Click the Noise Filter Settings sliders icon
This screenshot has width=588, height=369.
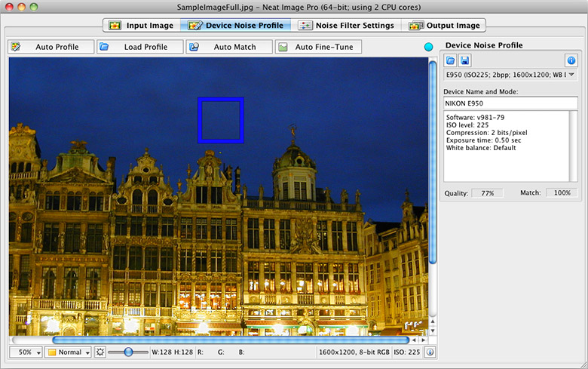click(x=305, y=26)
